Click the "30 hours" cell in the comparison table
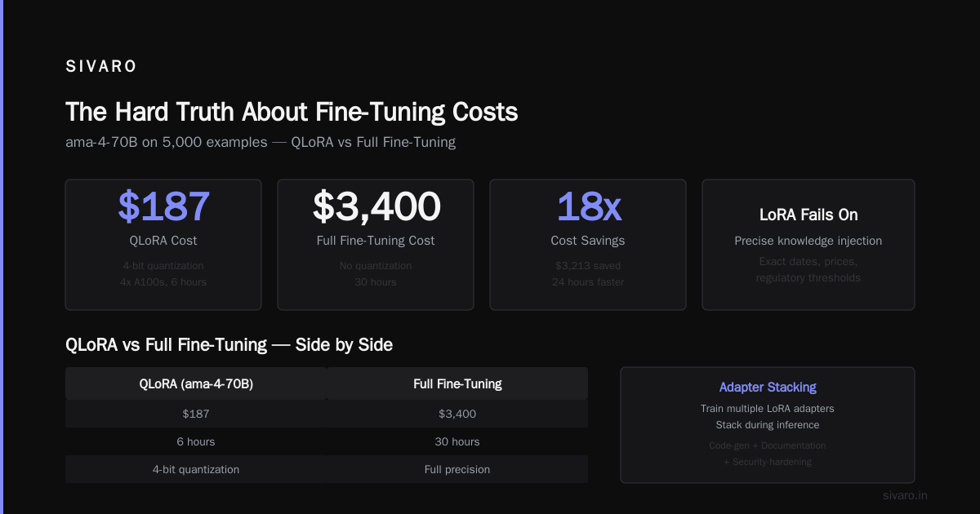980x514 pixels. [457, 441]
